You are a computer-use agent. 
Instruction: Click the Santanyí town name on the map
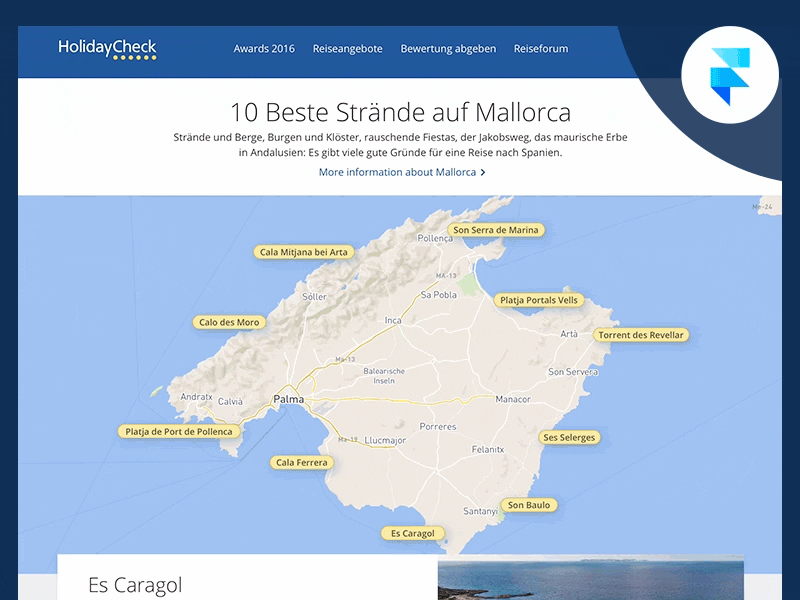pos(480,511)
